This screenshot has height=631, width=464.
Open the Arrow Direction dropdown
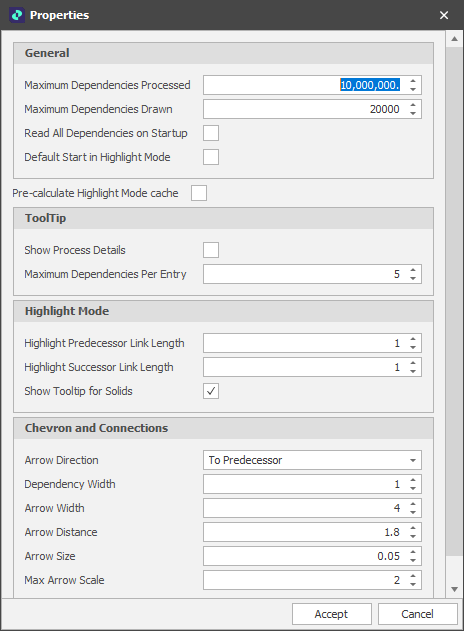[x=312, y=460]
